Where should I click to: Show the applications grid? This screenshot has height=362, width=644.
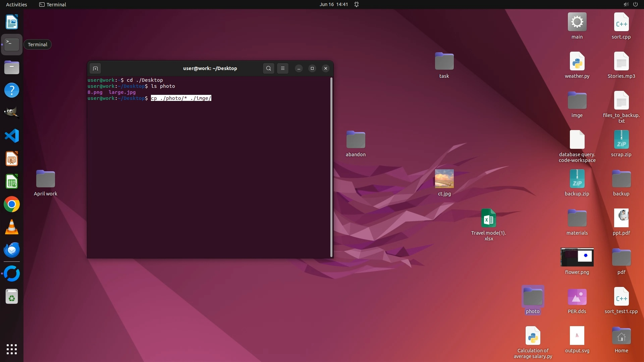pyautogui.click(x=12, y=349)
